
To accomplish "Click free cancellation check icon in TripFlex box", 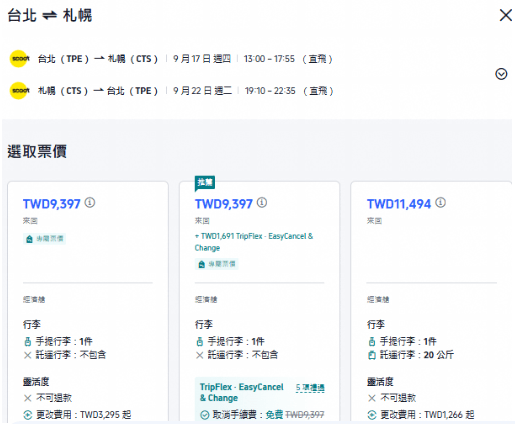I will [x=204, y=415].
